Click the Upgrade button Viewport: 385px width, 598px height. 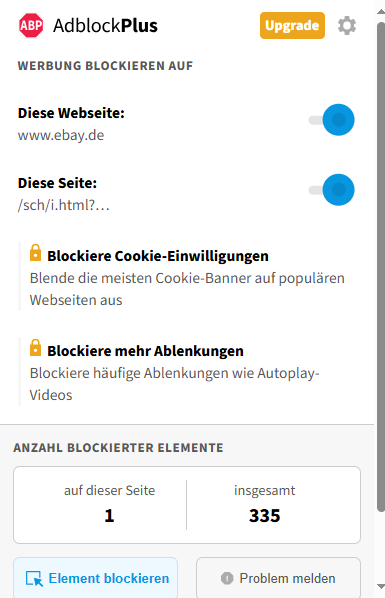[292, 26]
